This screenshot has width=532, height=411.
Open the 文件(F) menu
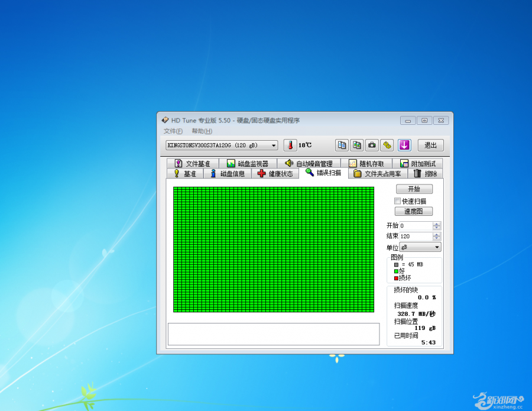173,131
